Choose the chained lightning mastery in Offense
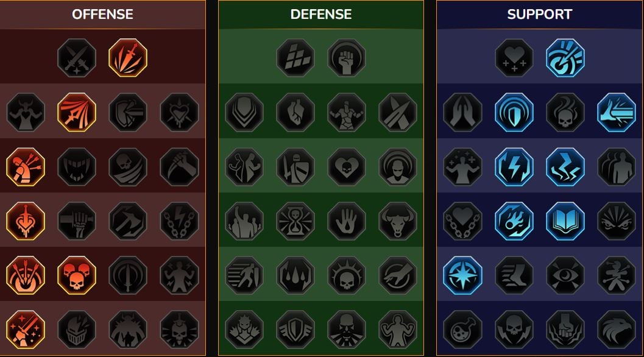644x357 pixels. pos(180,221)
